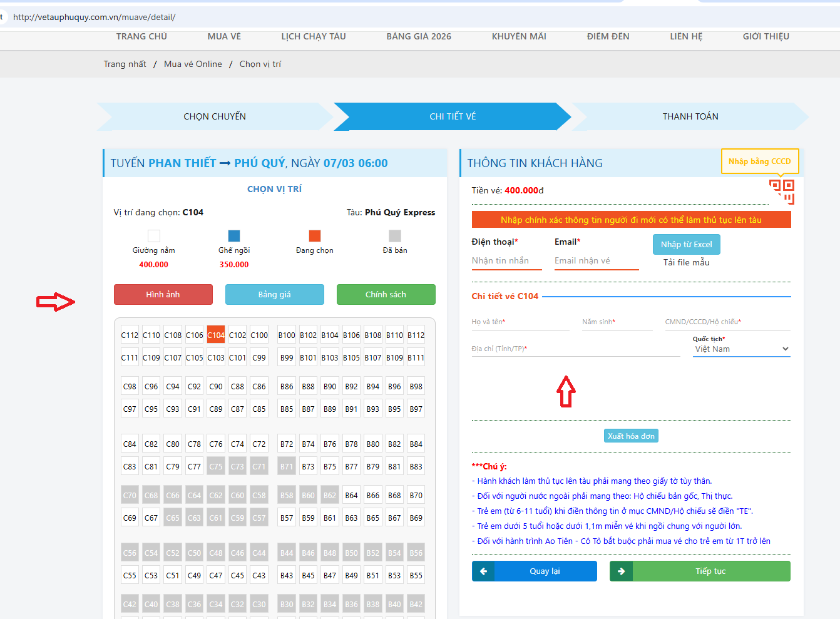Click the Nhập từ Excel button

coord(686,244)
